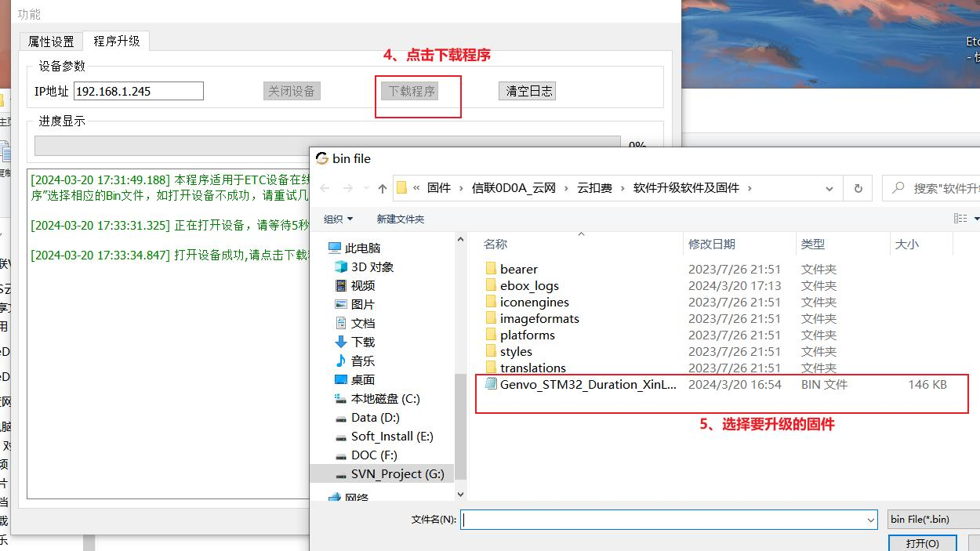The width and height of the screenshot is (980, 551).
Task: Select DOC (F:) drive
Action: coord(374,455)
